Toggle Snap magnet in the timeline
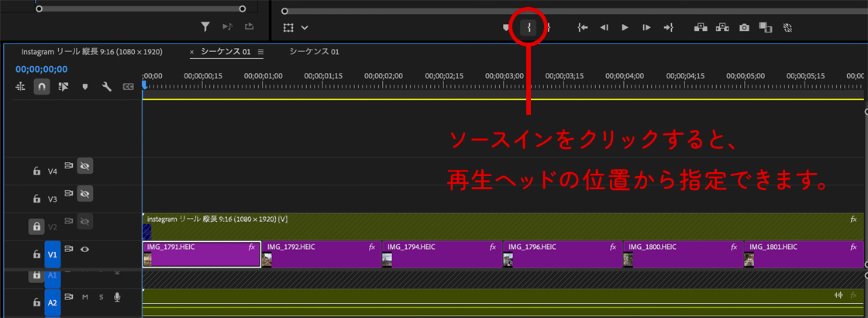The height and width of the screenshot is (318, 868). pyautogui.click(x=42, y=87)
